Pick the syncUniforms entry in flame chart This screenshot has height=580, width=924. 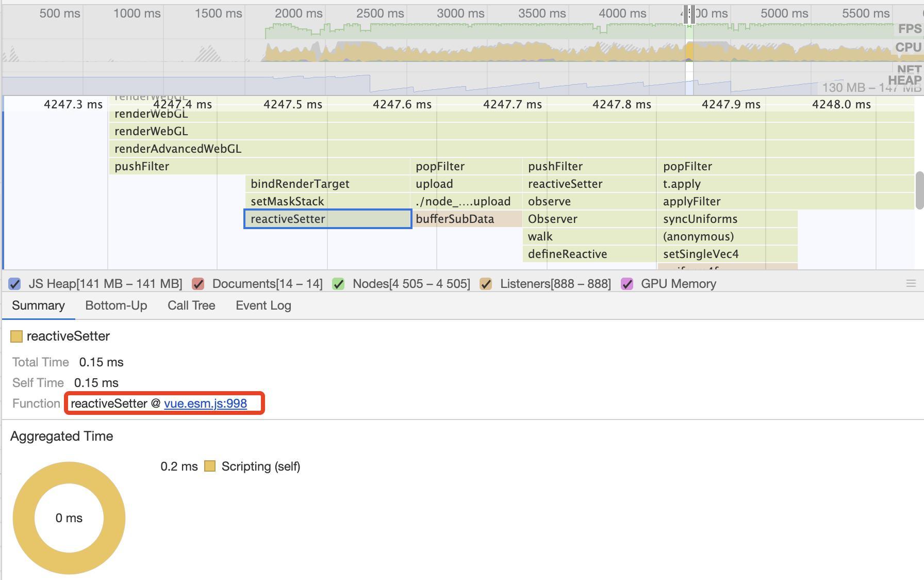(x=727, y=219)
